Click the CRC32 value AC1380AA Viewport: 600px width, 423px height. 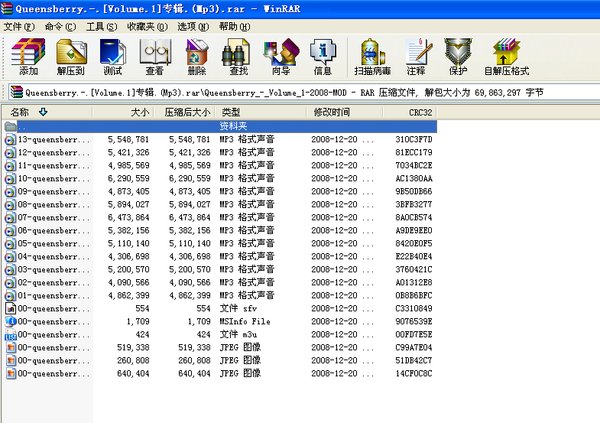click(x=414, y=178)
